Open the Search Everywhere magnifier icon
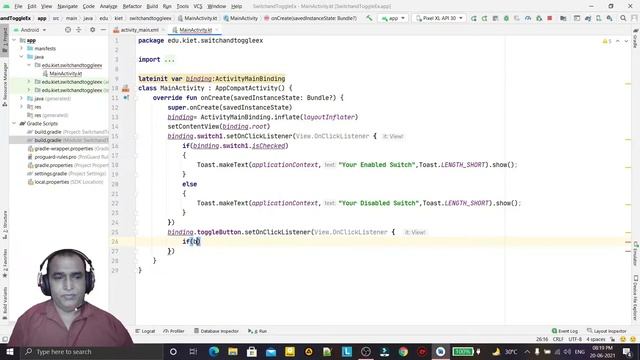This screenshot has height=360, width=640. [x=623, y=18]
